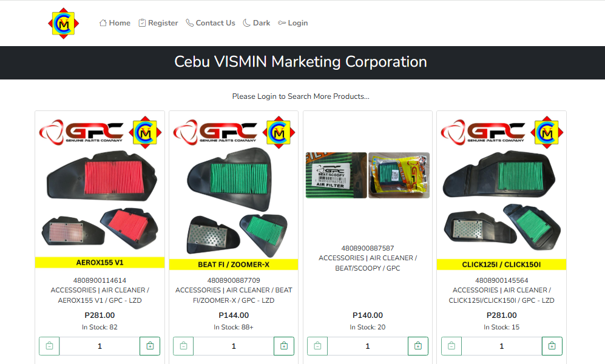Open the Contact Us page
Screen dimensions: 605x364
211,23
